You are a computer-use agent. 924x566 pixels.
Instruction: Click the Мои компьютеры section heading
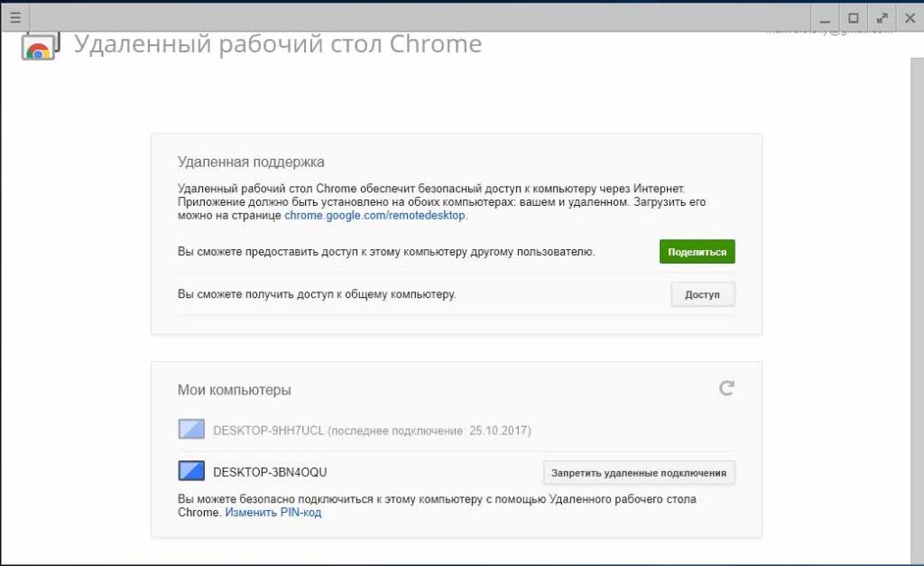(x=235, y=390)
